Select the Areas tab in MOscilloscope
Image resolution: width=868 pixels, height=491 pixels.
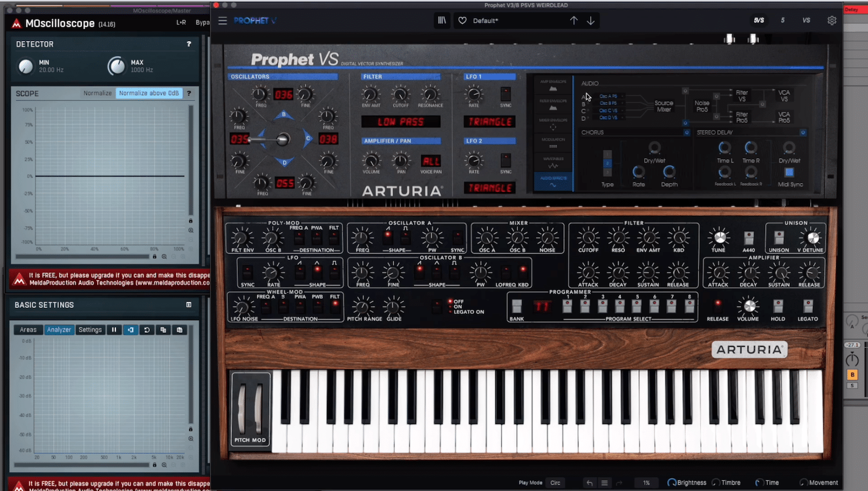click(x=28, y=329)
